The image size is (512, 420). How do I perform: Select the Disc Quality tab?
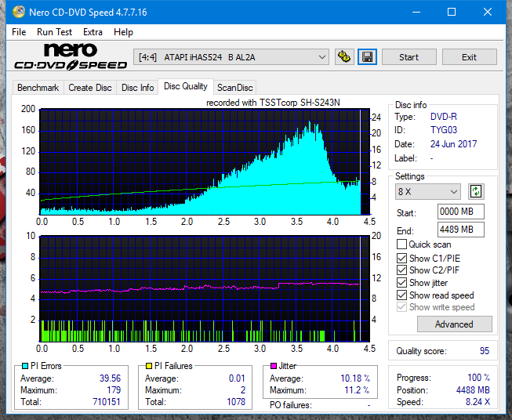coord(186,86)
